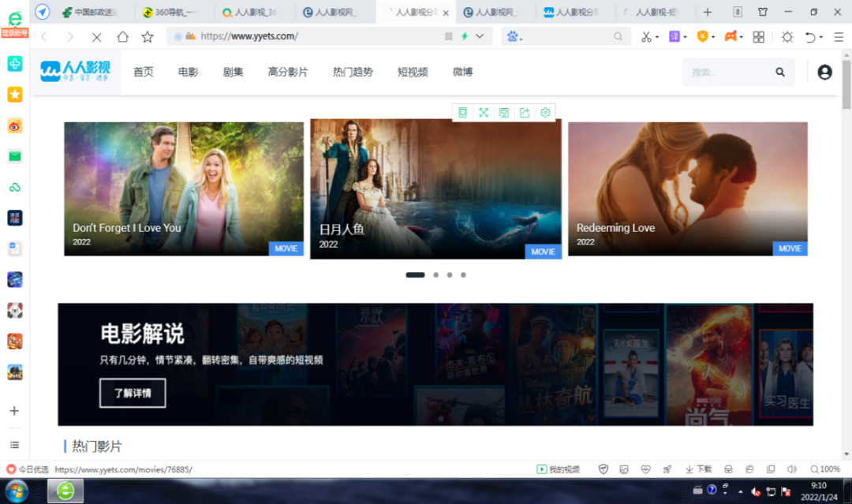This screenshot has width=852, height=504.
Task: Open the sidebar favorites star icon
Action: (15, 95)
